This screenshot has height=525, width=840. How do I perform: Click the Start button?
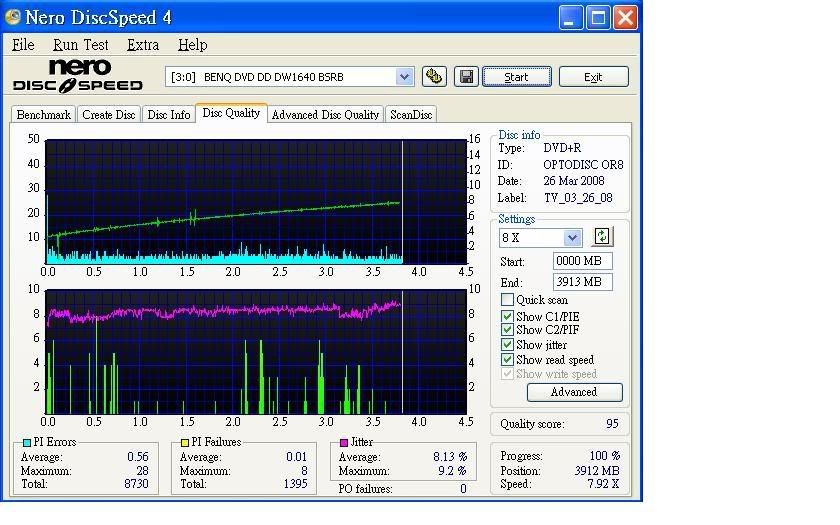click(x=516, y=77)
